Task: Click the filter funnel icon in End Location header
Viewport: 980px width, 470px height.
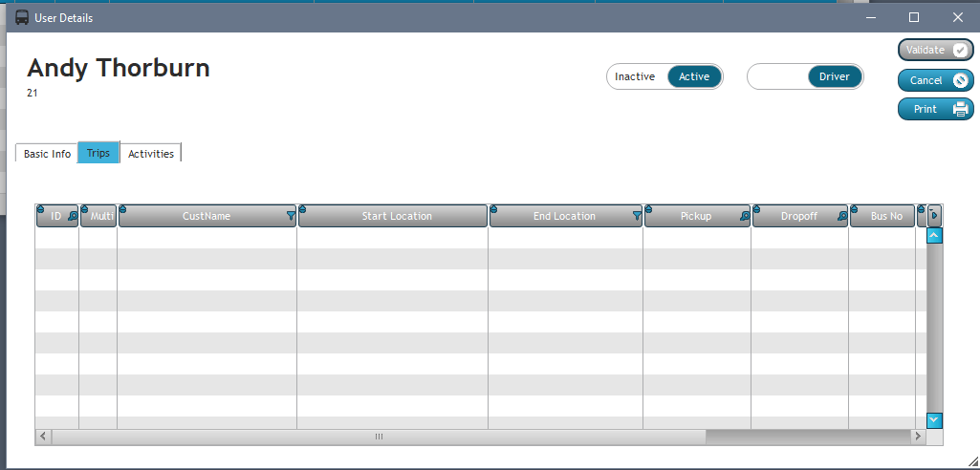Action: point(637,217)
